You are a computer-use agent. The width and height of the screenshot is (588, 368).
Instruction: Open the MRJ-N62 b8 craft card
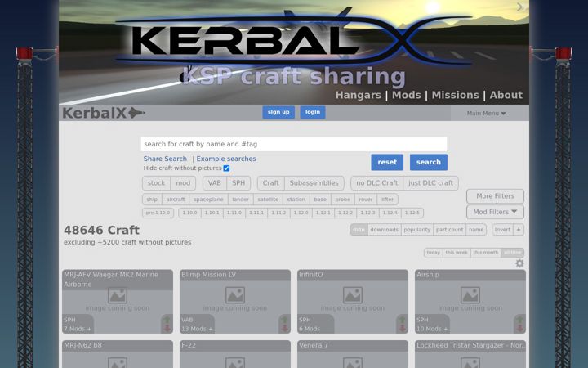pos(118,354)
